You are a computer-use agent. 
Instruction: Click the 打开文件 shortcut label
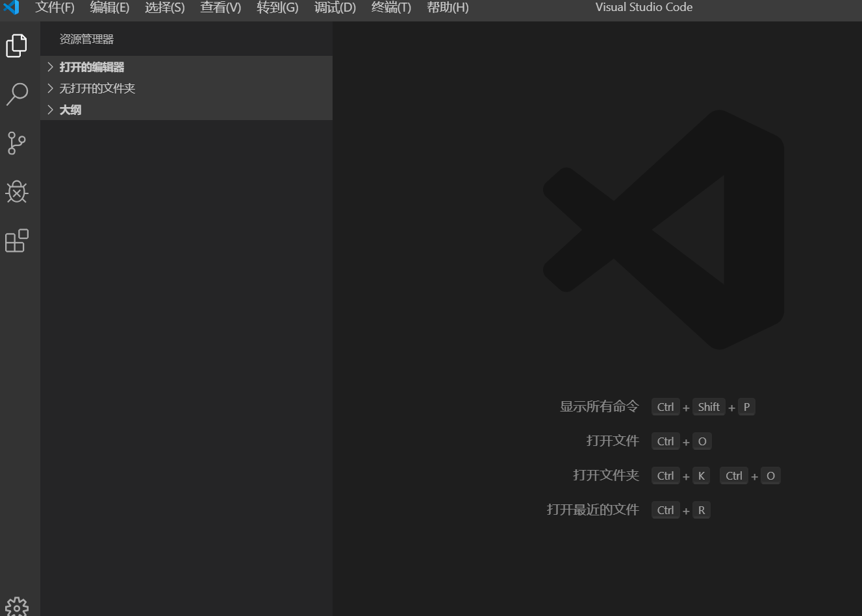[x=613, y=441]
